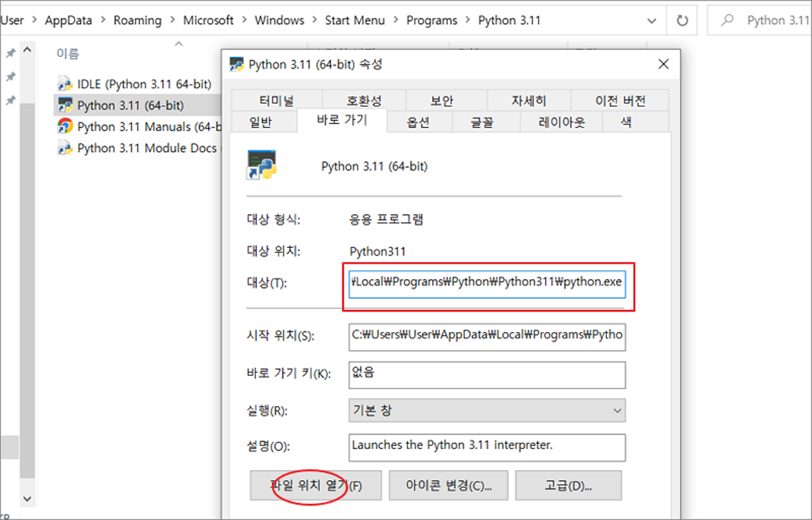Image resolution: width=812 pixels, height=520 pixels.
Task: Click the Python 3.11 Manuals Chrome icon
Action: click(64, 127)
